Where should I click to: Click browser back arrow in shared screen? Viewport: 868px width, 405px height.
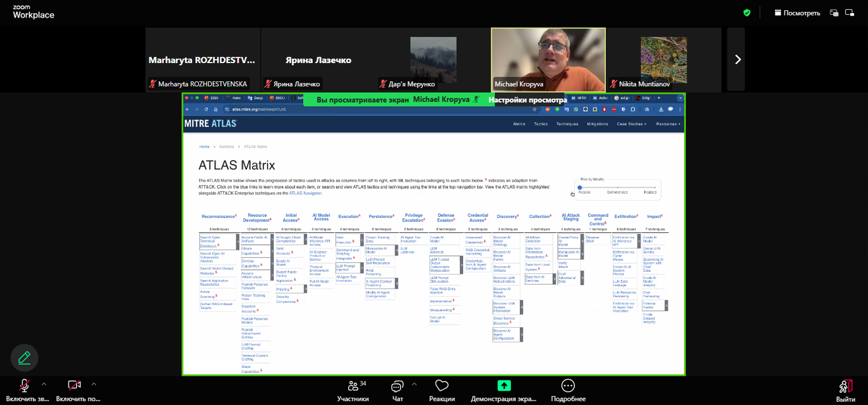click(187, 109)
